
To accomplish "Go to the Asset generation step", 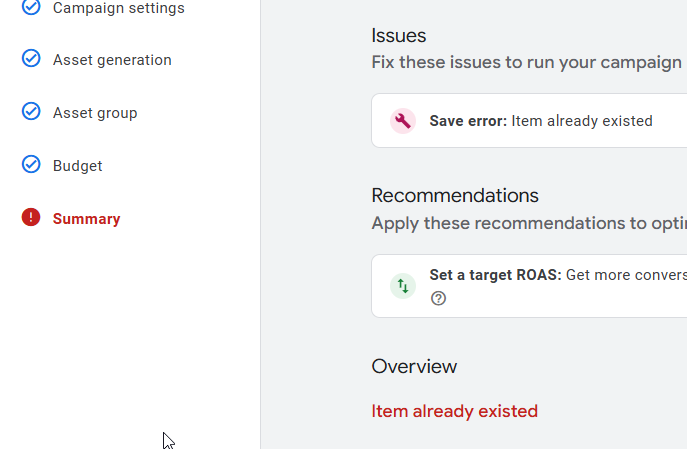I will [112, 60].
